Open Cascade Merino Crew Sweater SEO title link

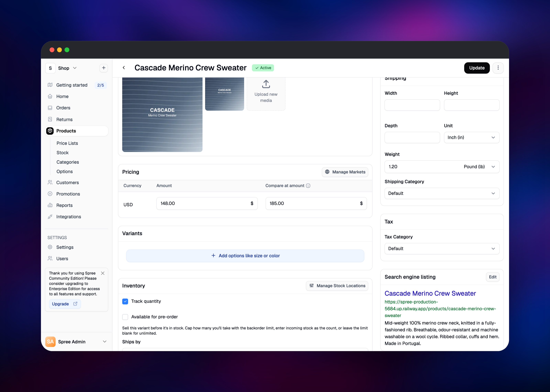click(x=430, y=294)
